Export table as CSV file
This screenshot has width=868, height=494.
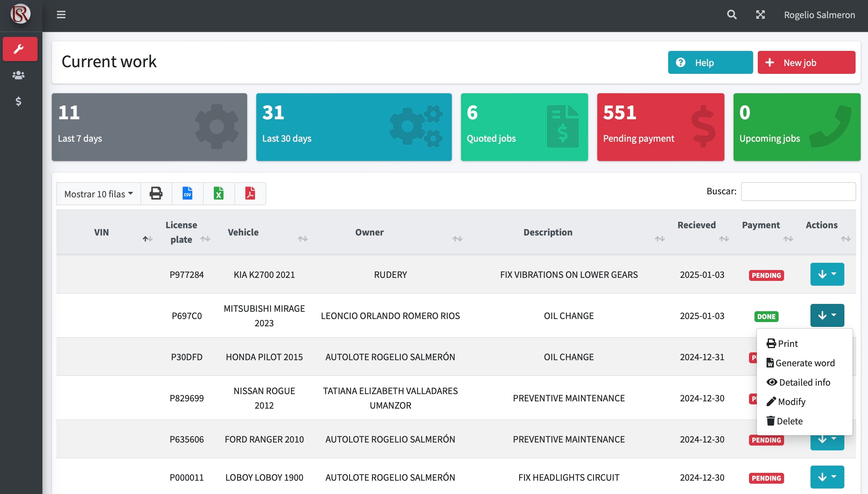click(187, 193)
